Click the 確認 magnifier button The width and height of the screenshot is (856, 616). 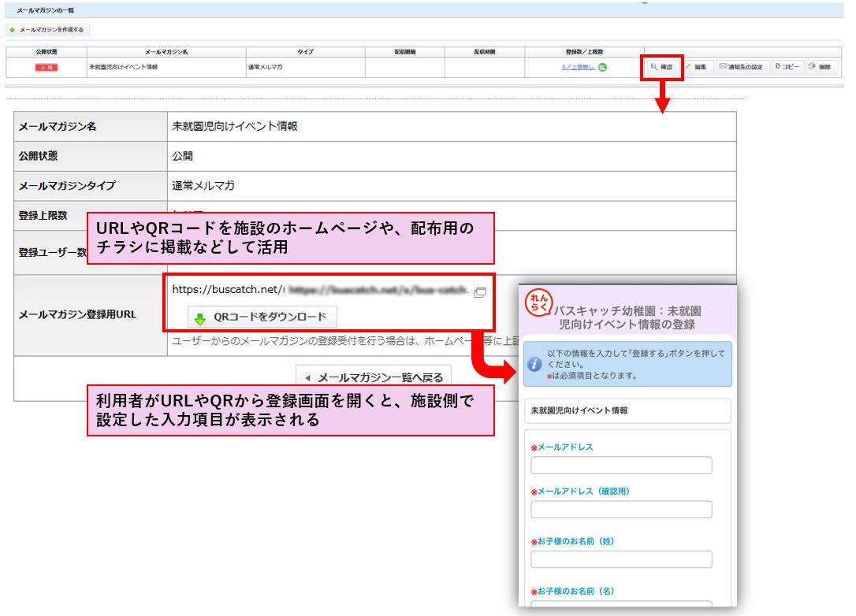(661, 67)
